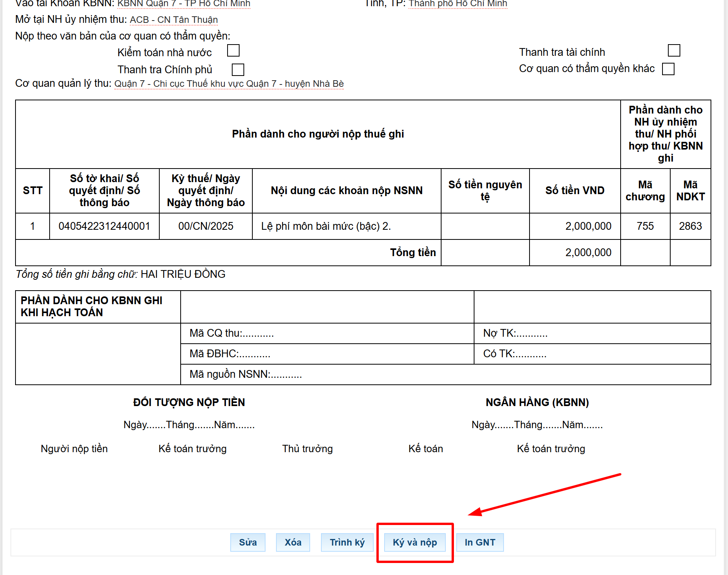Click the Tổng tiền label
This screenshot has width=728, height=575.
[x=413, y=252]
